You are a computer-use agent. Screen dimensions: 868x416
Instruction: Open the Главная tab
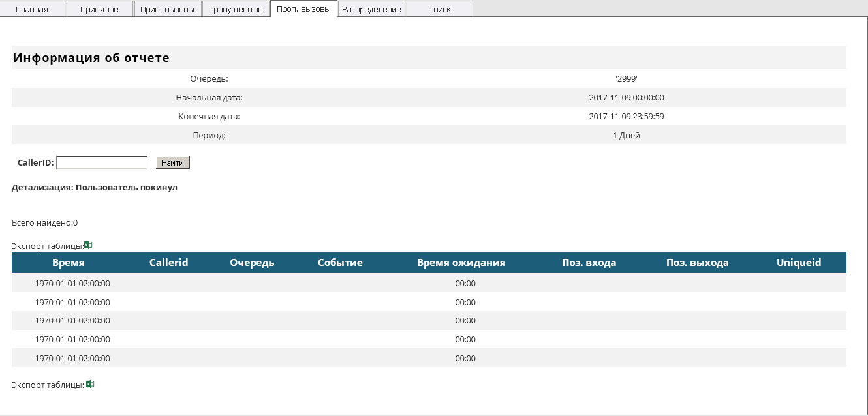click(x=32, y=9)
